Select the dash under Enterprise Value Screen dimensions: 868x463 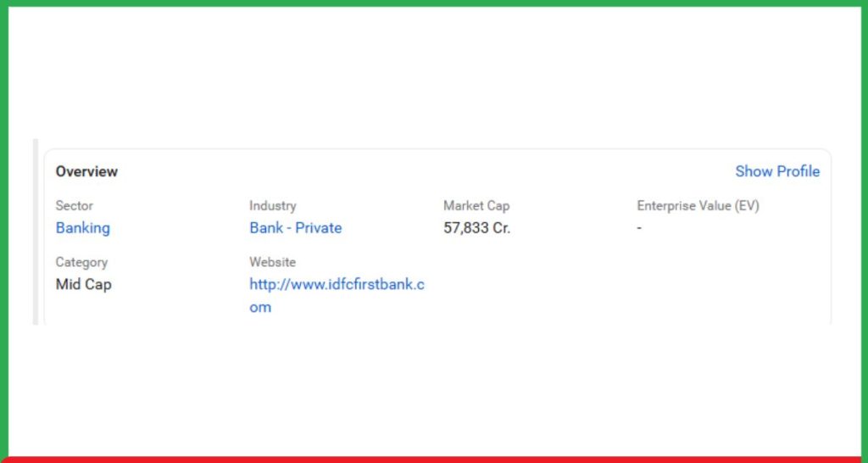coord(639,228)
